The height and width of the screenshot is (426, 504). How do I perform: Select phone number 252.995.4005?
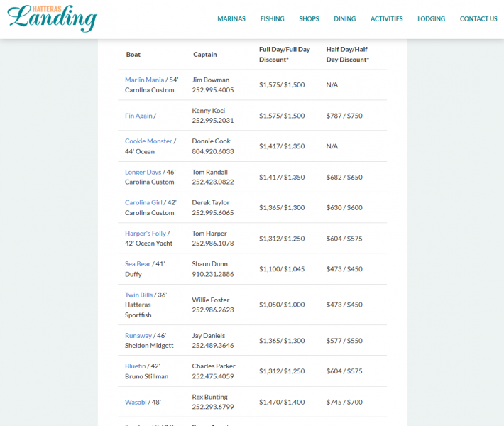coord(213,90)
